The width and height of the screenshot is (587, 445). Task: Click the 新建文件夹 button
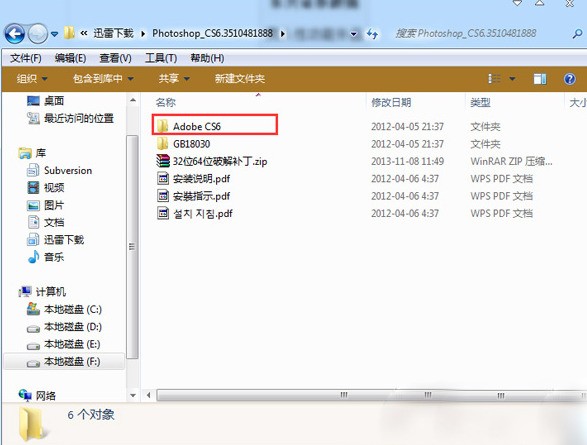pyautogui.click(x=240, y=79)
